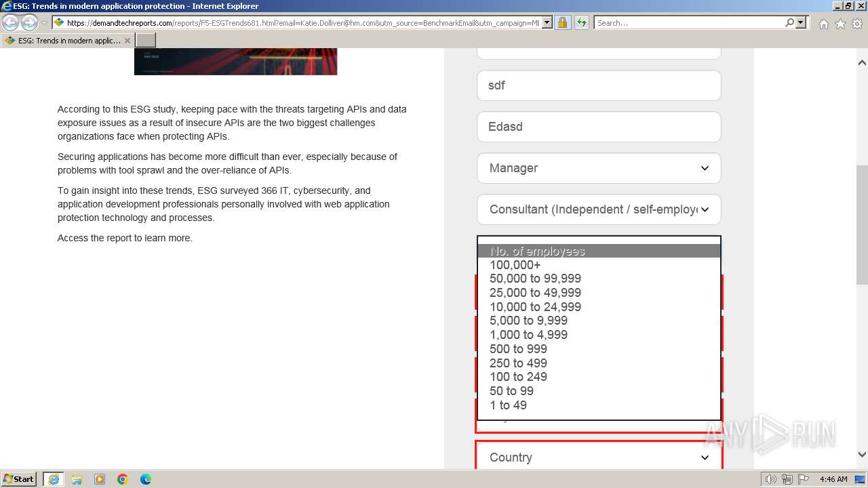Click the 4:46 AM system clock
Image resolution: width=868 pixels, height=488 pixels.
coord(833,479)
